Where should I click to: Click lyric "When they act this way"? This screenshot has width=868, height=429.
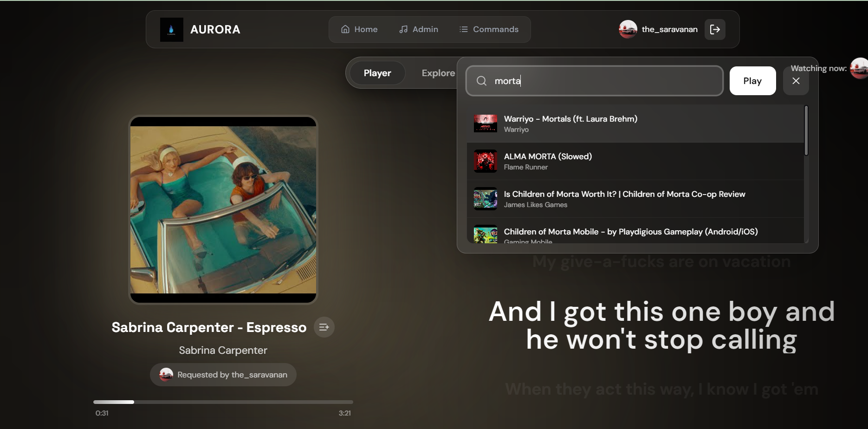coord(661,389)
